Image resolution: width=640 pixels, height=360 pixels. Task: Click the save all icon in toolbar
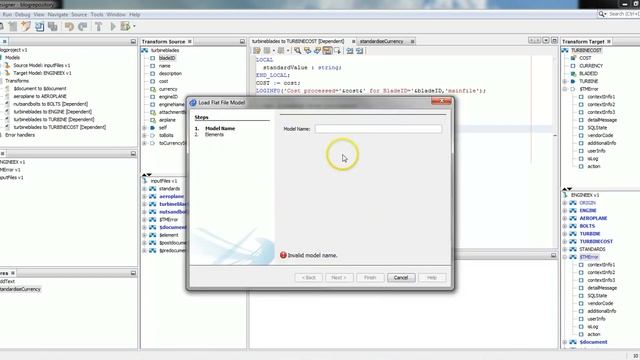point(53,27)
